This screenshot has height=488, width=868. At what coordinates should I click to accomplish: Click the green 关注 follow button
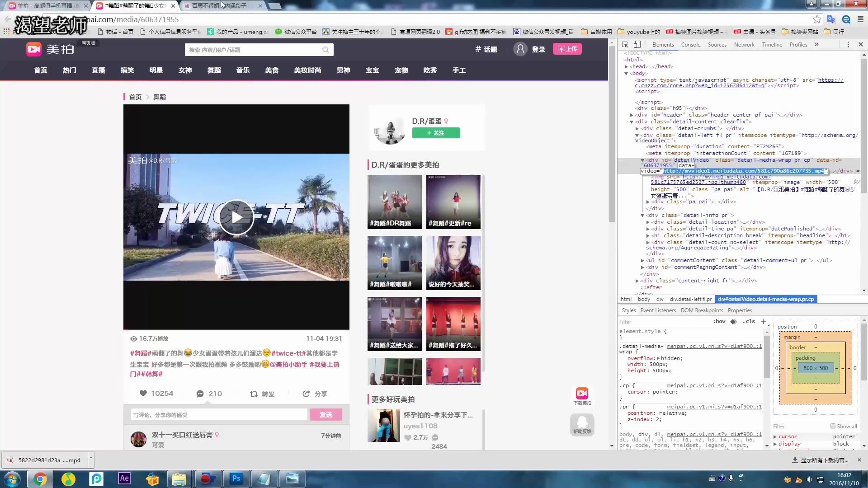point(436,133)
